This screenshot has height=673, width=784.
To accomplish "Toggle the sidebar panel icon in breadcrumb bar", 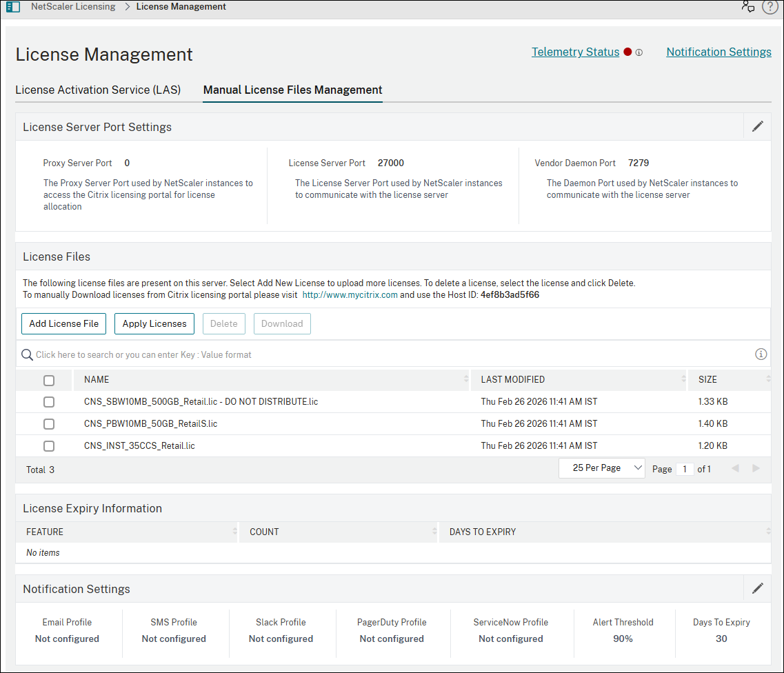I will tap(13, 7).
